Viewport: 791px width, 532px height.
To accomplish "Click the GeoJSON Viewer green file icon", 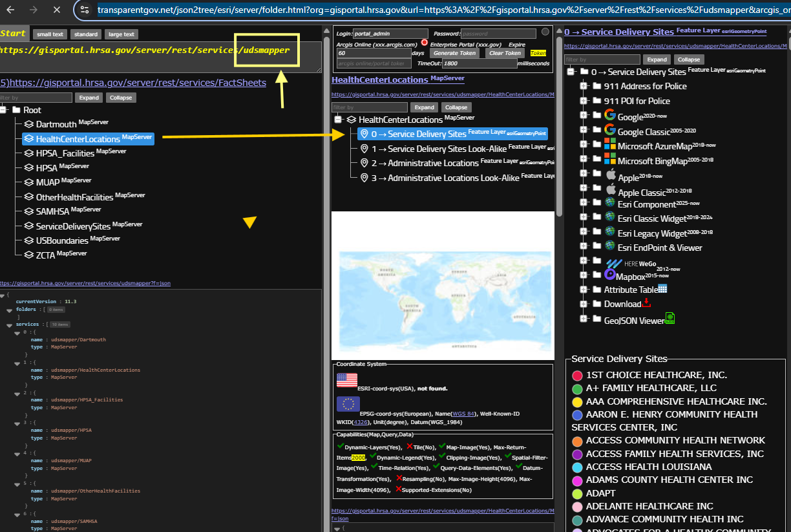I will [670, 318].
